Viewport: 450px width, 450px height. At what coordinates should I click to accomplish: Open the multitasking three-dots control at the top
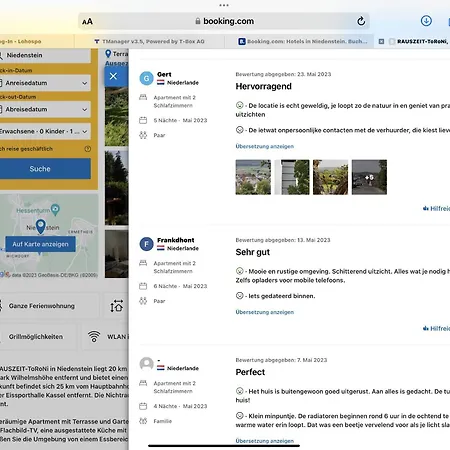point(224,5)
